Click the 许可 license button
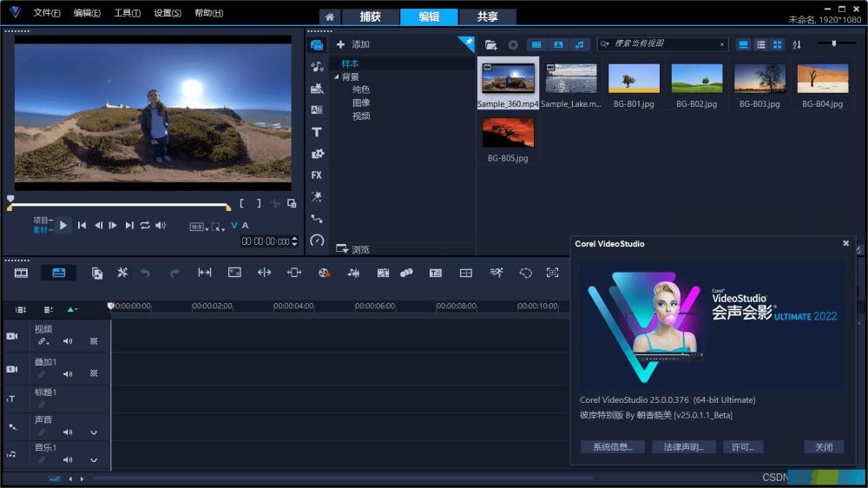Viewport: 868px width, 488px height. 743,447
